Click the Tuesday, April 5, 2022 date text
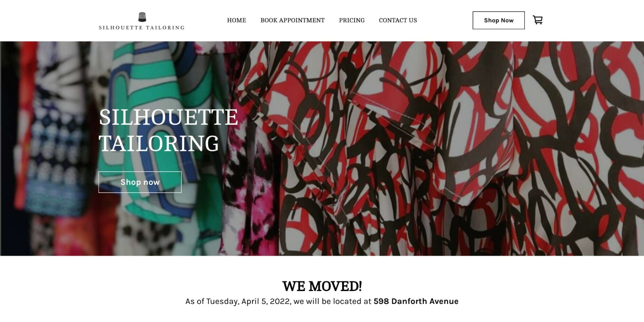This screenshot has width=644, height=322. [248, 301]
